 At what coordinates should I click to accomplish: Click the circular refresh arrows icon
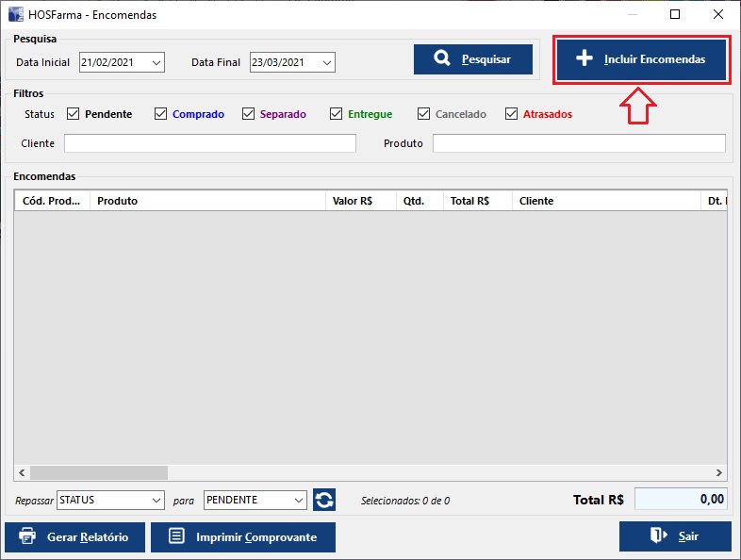pos(324,500)
